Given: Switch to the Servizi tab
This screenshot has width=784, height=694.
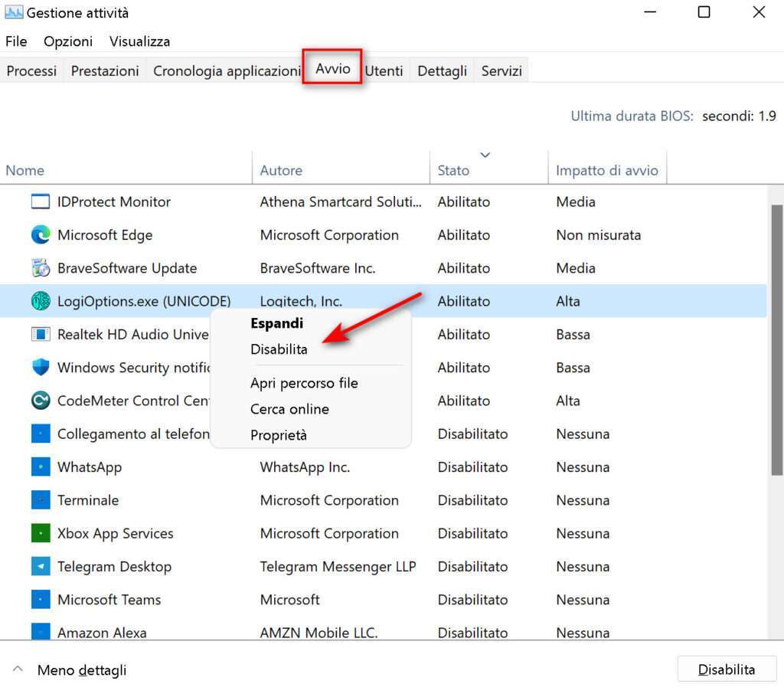Looking at the screenshot, I should click(x=501, y=71).
